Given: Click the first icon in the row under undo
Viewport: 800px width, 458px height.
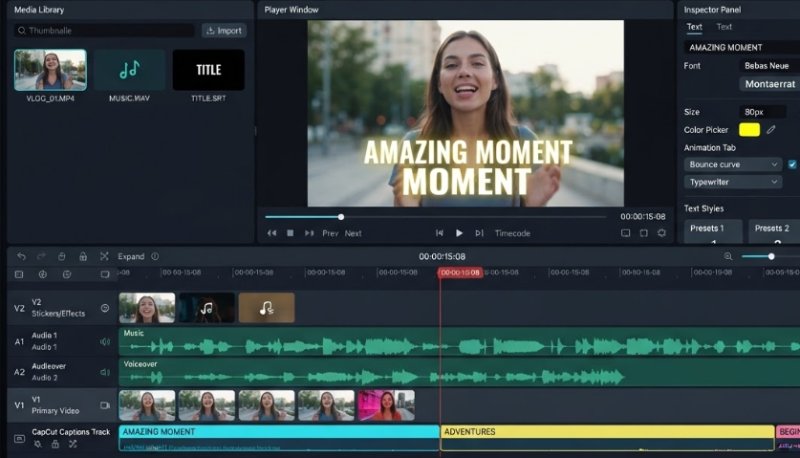Looking at the screenshot, I should tap(19, 274).
